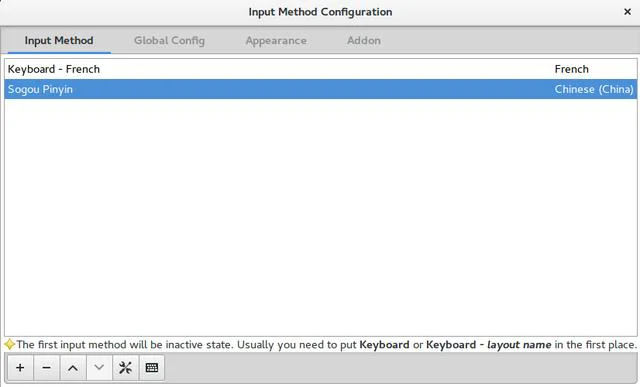Select the Input Method tab
Image resolution: width=640 pixels, height=387 pixels.
tap(59, 40)
